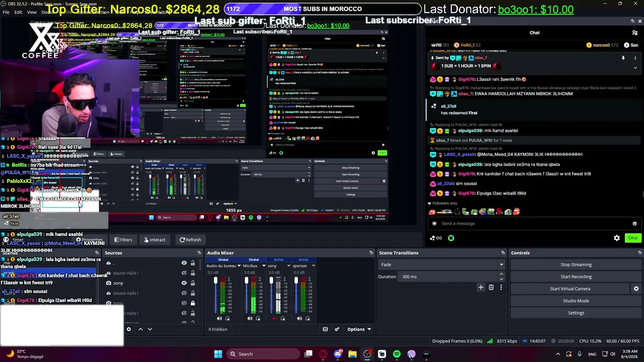Image resolution: width=644 pixels, height=362 pixels.
Task: Open the View menu
Action: 32,12
